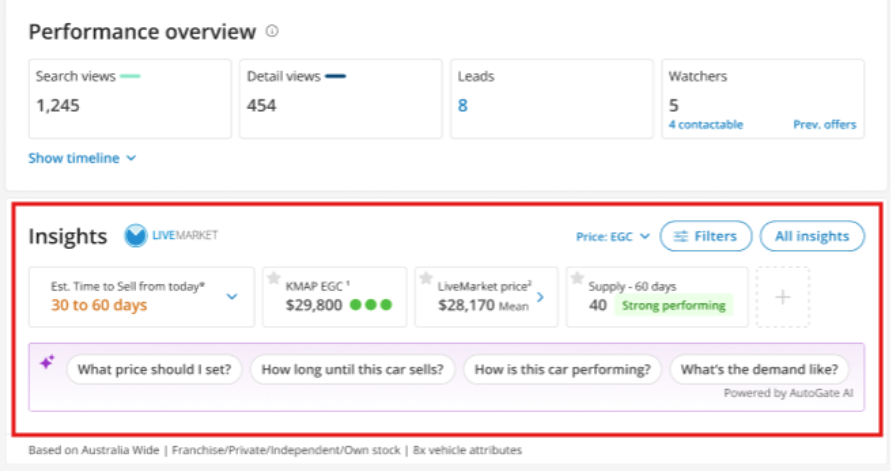
Task: Click the purple AI sparkle icon
Action: point(46,364)
